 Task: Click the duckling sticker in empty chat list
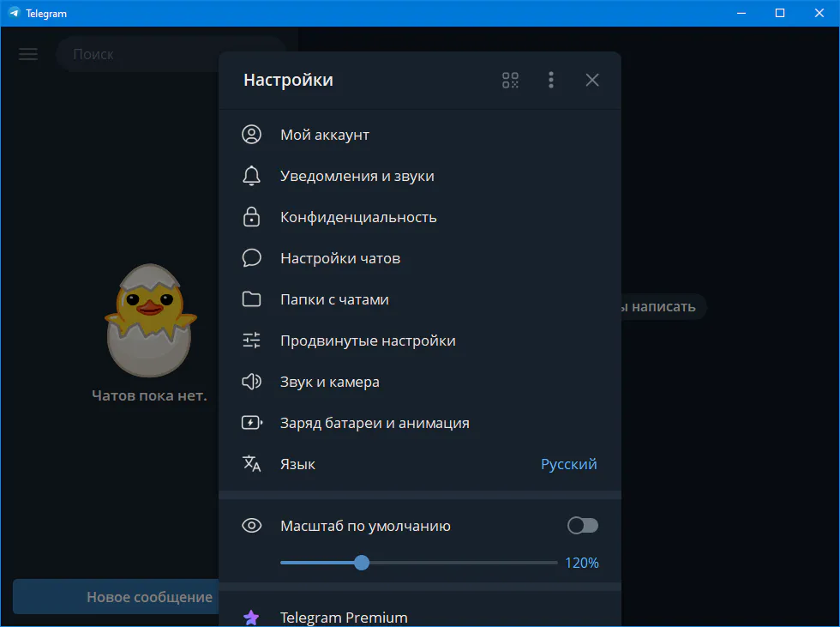coord(150,320)
